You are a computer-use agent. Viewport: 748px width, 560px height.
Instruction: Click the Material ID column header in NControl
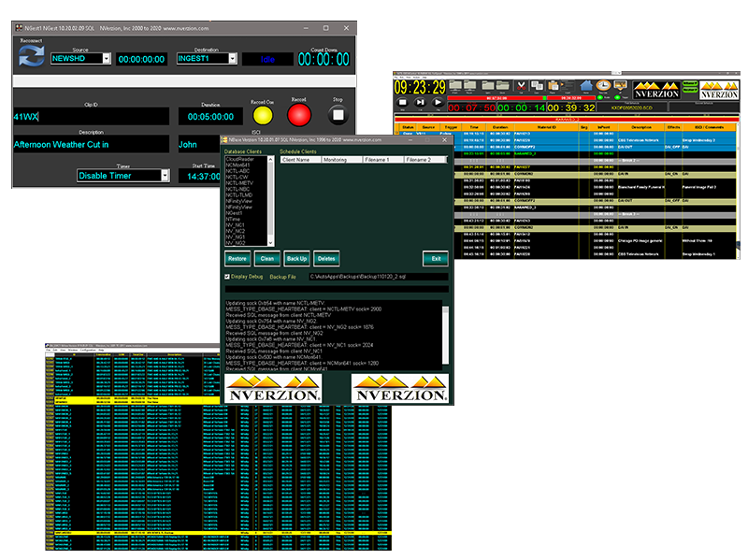(x=546, y=127)
